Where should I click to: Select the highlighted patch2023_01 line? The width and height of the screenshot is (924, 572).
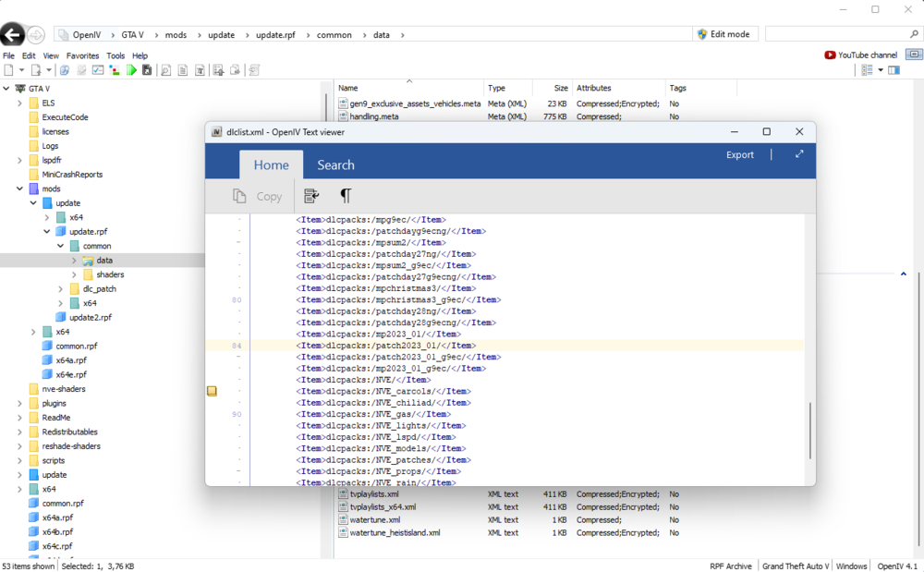coord(386,346)
